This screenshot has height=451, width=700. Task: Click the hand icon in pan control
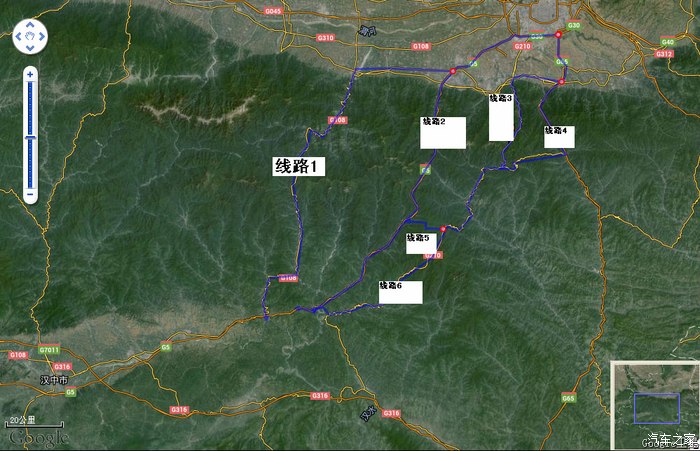point(31,38)
